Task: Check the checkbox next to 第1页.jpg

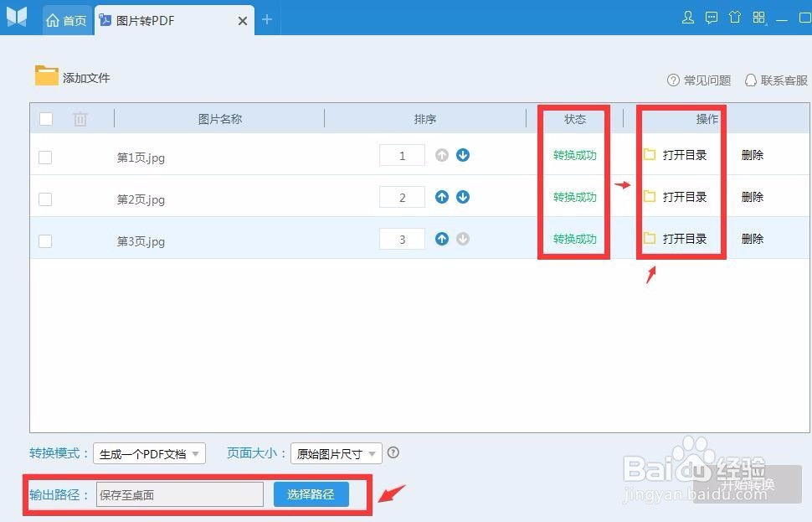Action: pyautogui.click(x=45, y=157)
